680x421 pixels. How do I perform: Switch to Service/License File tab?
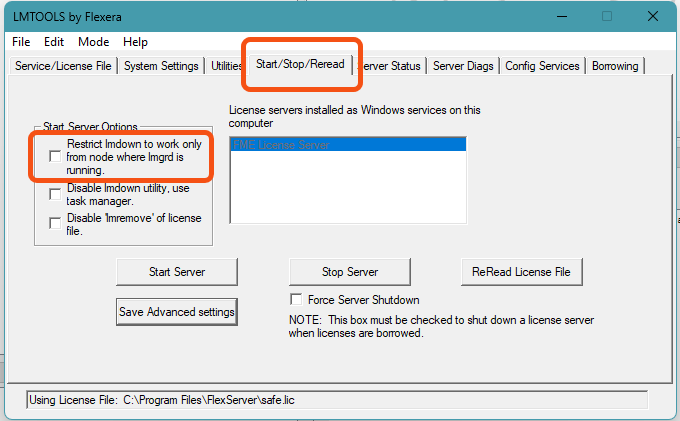coord(63,66)
